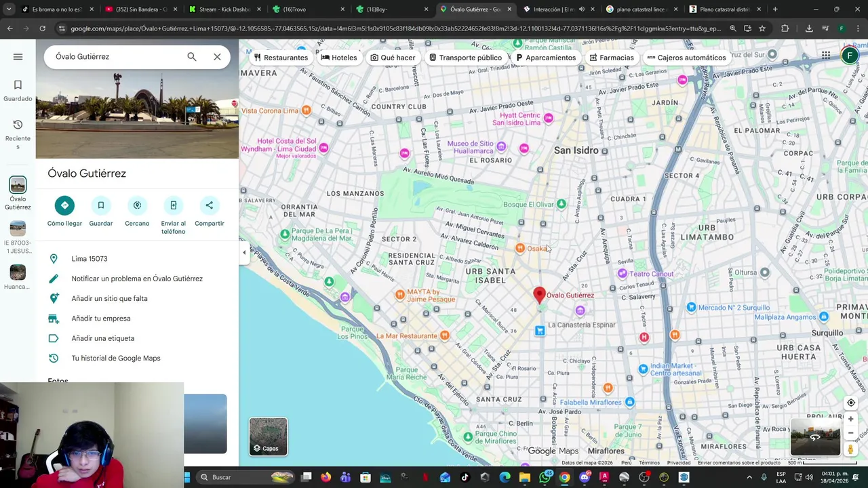This screenshot has height=488, width=868.
Task: Open the Google apps grid
Action: pos(826,56)
